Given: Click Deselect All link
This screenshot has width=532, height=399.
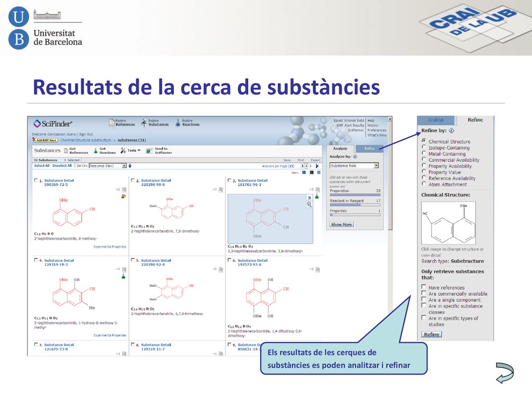Looking at the screenshot, I should [62, 166].
